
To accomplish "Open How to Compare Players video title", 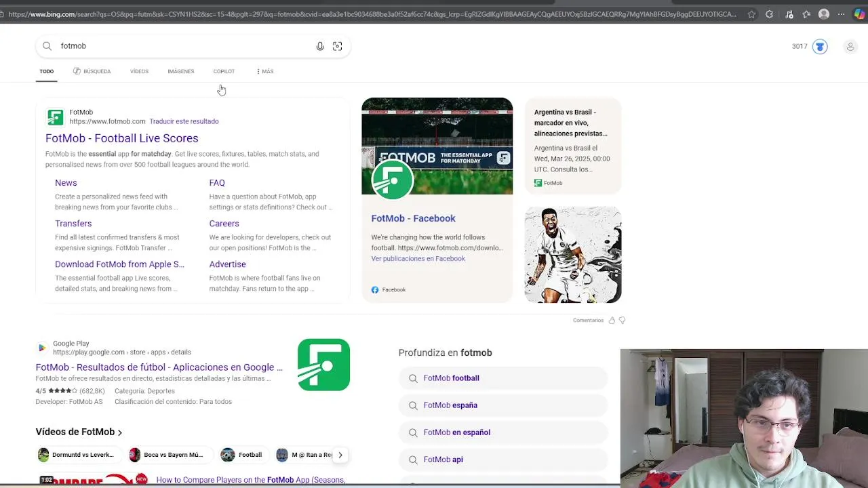I will (251, 480).
